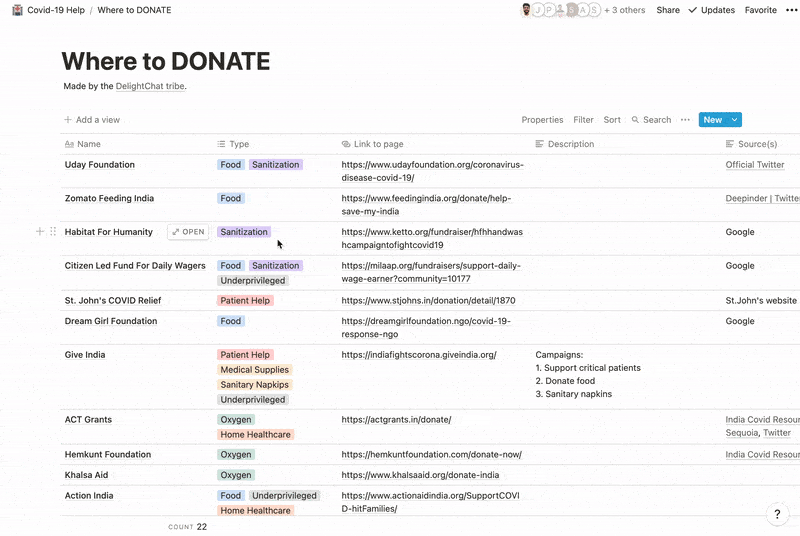Expand the New button dropdown arrow
800x536 pixels.
[735, 120]
